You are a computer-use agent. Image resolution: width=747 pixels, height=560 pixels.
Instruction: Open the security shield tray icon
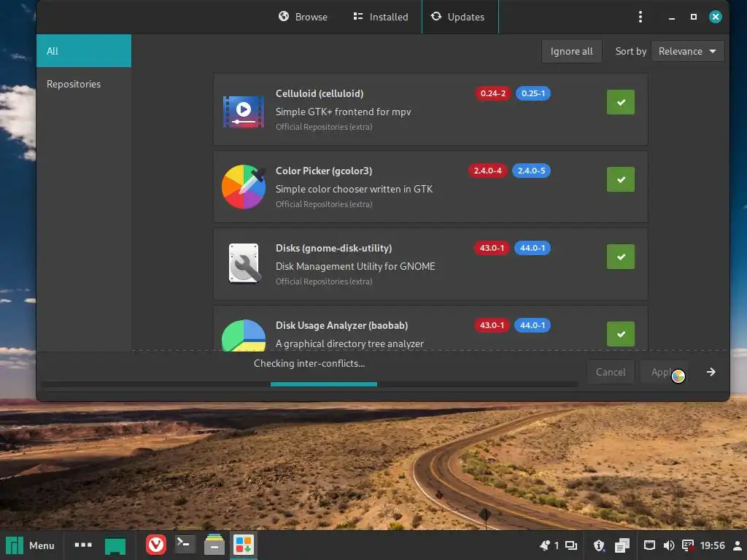(600, 545)
